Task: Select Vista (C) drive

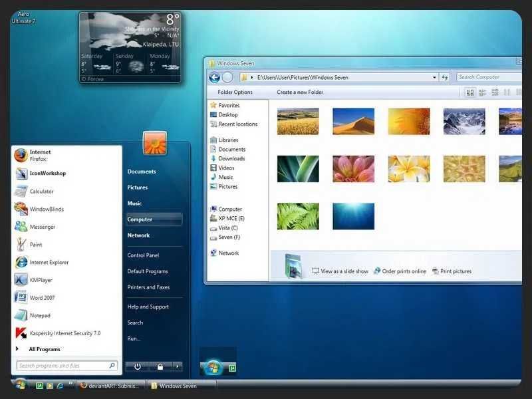Action: click(224, 228)
